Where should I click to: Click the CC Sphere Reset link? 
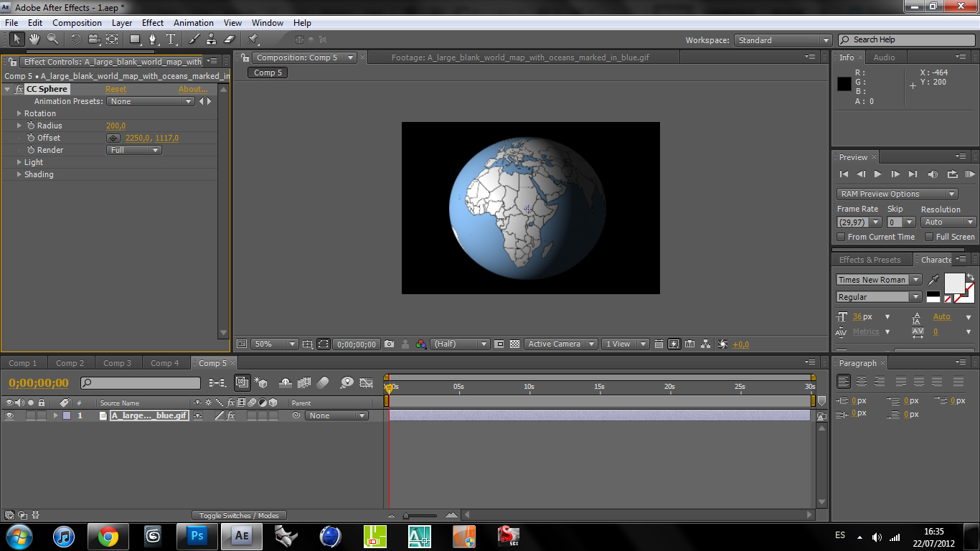click(116, 89)
